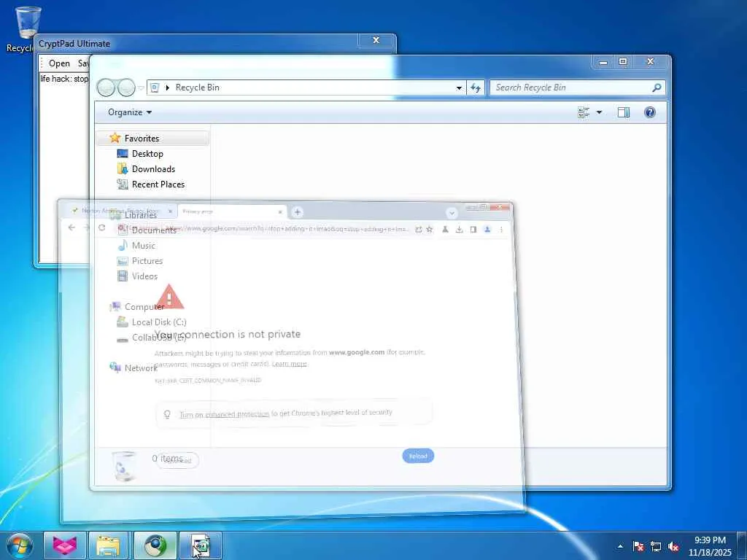This screenshot has height=560, width=747.
Task: Open Chrome downloads icon
Action: tap(459, 230)
